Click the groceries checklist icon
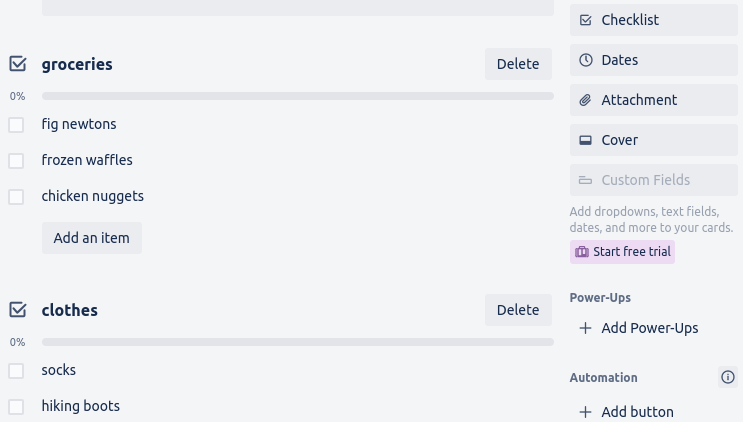The image size is (743, 422). pyautogui.click(x=18, y=64)
